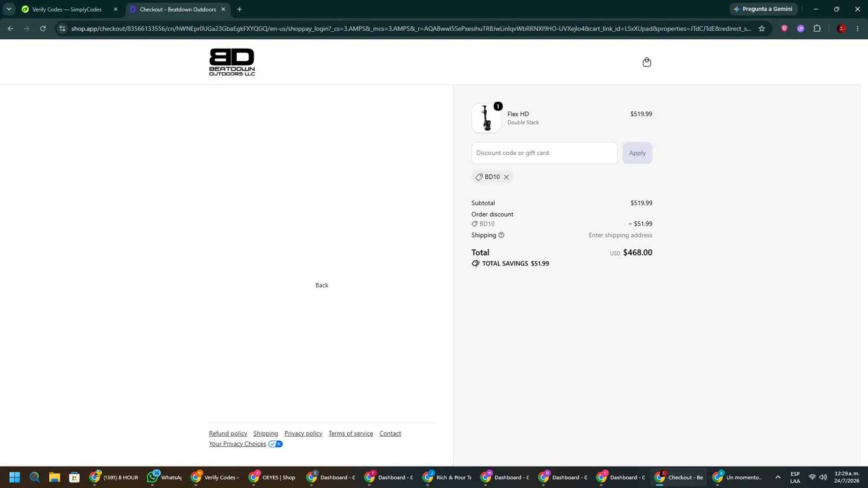Open the Shipping policy footer link
The height and width of the screenshot is (488, 868).
[266, 434]
